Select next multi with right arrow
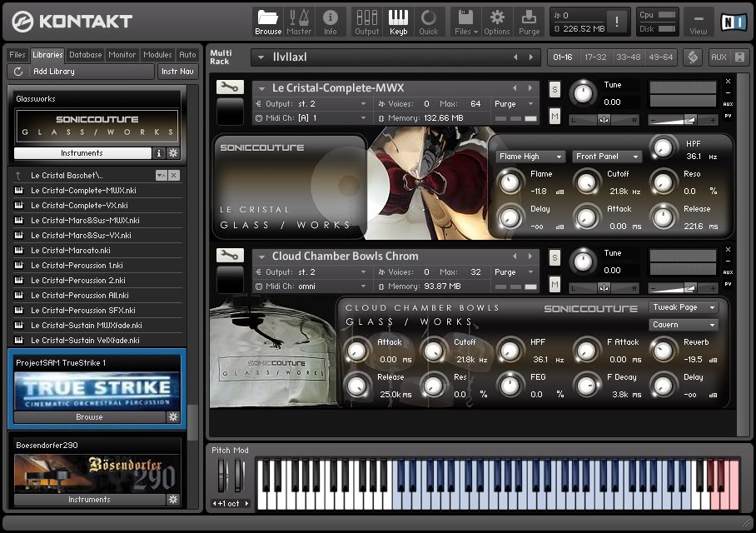 [x=531, y=57]
